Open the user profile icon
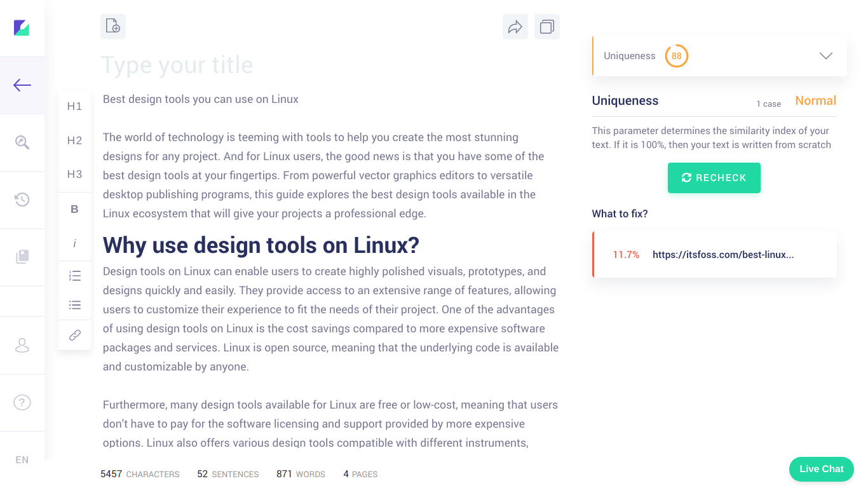Viewport: 868px width, 488px height. pos(22,346)
